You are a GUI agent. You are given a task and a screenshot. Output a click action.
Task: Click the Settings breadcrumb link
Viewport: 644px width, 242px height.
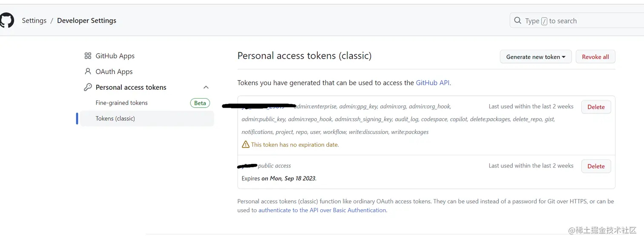pyautogui.click(x=34, y=20)
